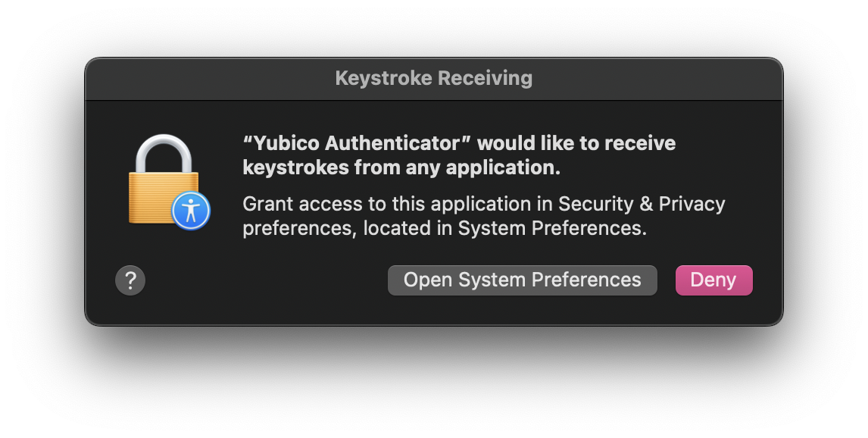The width and height of the screenshot is (868, 438).
Task: Click the word Deny on the button
Action: point(713,280)
